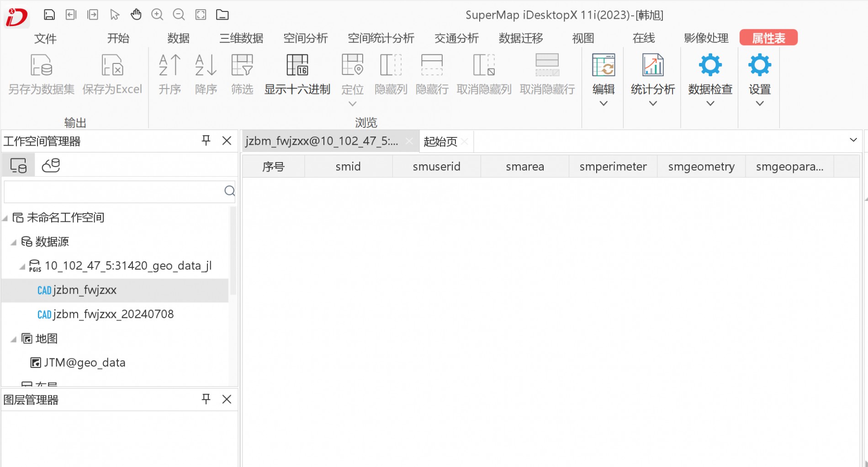Switch to workspace tree view icon
This screenshot has height=467, width=868.
pos(18,165)
